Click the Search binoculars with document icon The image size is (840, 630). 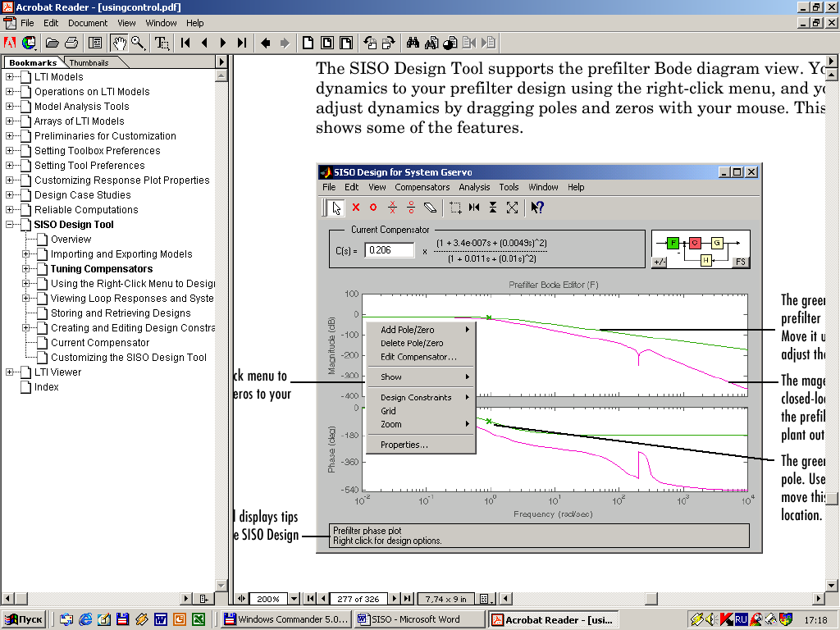pyautogui.click(x=431, y=43)
